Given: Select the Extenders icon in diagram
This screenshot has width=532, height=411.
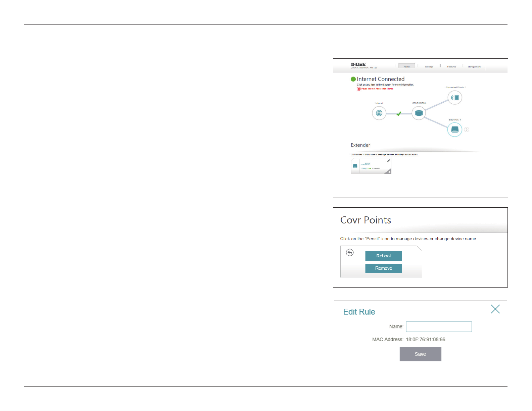Looking at the screenshot, I should pyautogui.click(x=455, y=130).
